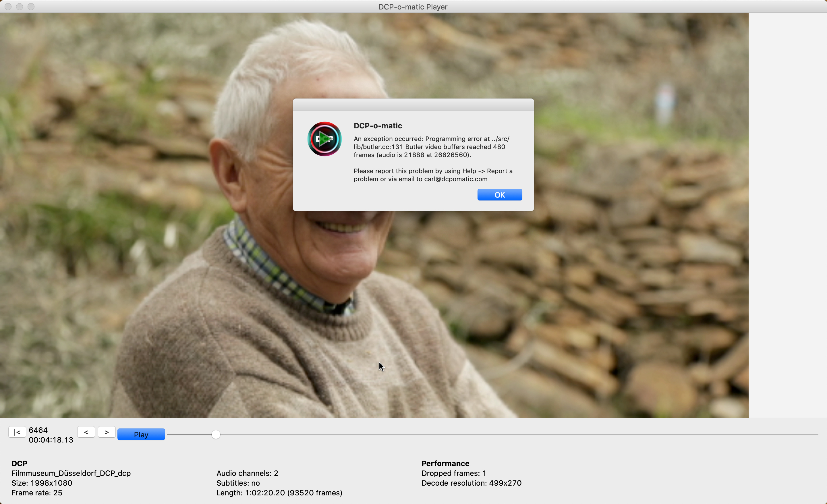
Task: Click the minimize button in the window title bar
Action: (x=20, y=7)
